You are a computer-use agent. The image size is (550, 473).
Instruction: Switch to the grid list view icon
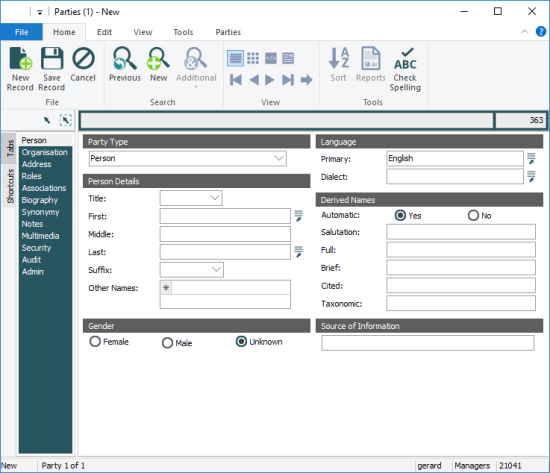(253, 58)
